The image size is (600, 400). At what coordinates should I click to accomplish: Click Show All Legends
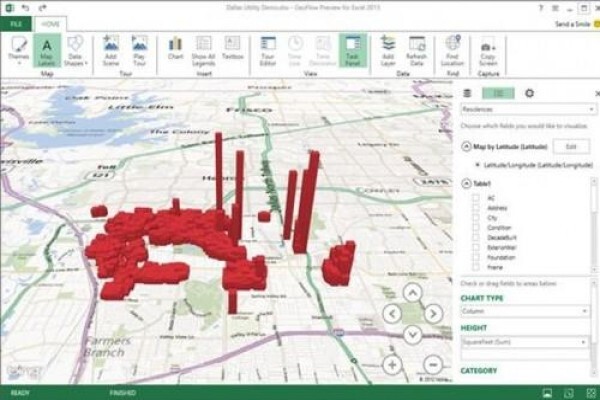[204, 51]
